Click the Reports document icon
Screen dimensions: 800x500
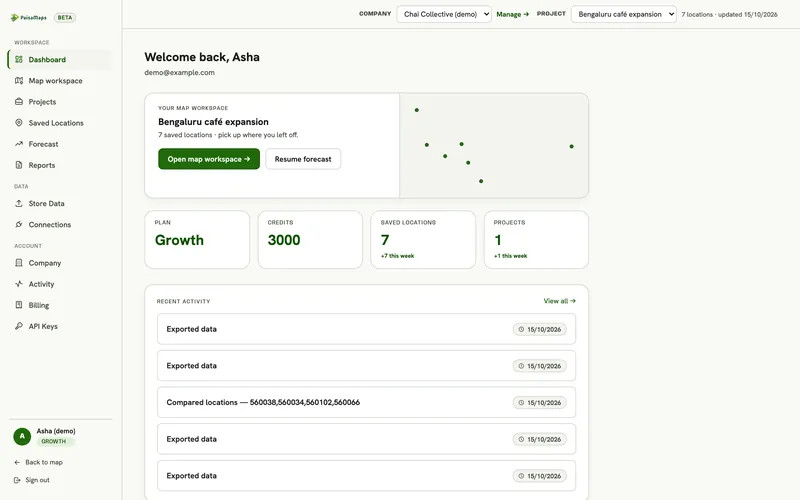click(x=19, y=165)
